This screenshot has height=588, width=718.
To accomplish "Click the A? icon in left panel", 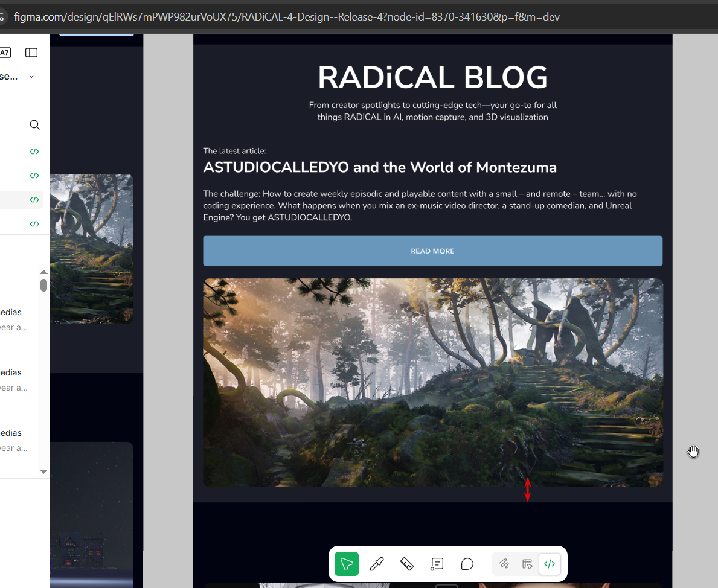I will click(x=5, y=53).
